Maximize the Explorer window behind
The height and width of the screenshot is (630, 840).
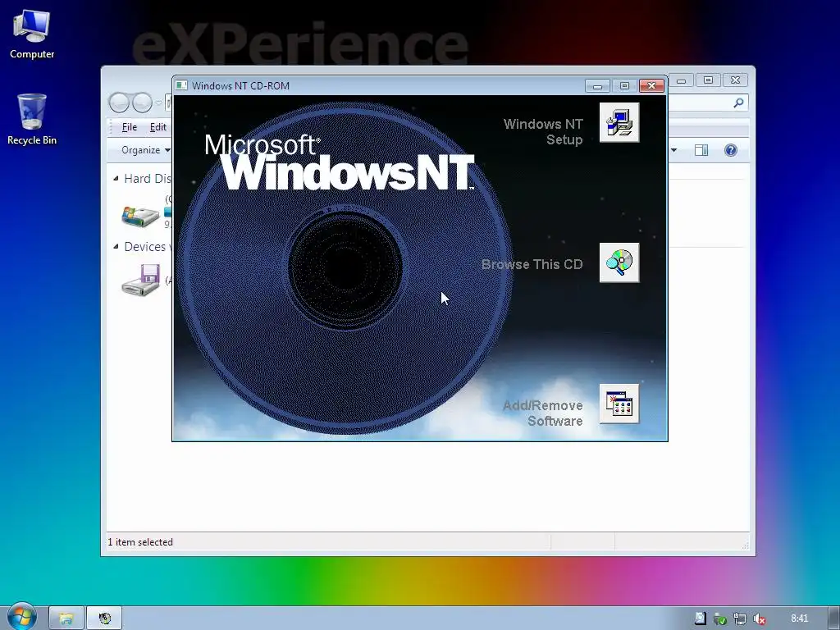708,80
